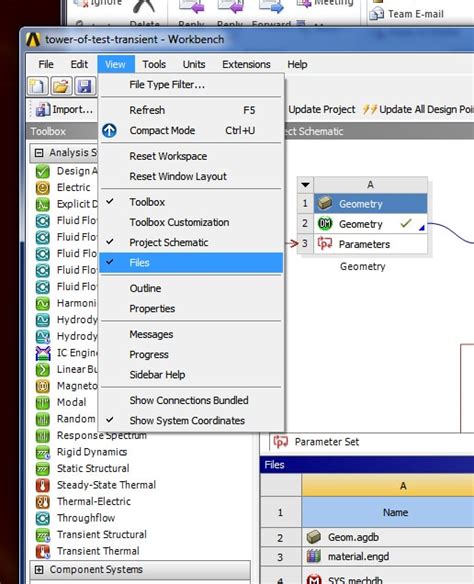Screen dimensions: 474x584
Task: Click material.engd file row
Action: click(387, 557)
